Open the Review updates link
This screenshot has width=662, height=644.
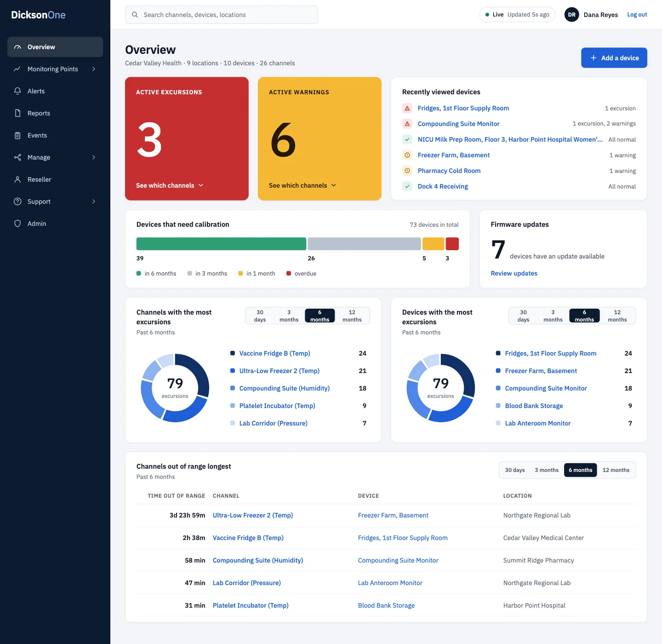click(x=514, y=273)
